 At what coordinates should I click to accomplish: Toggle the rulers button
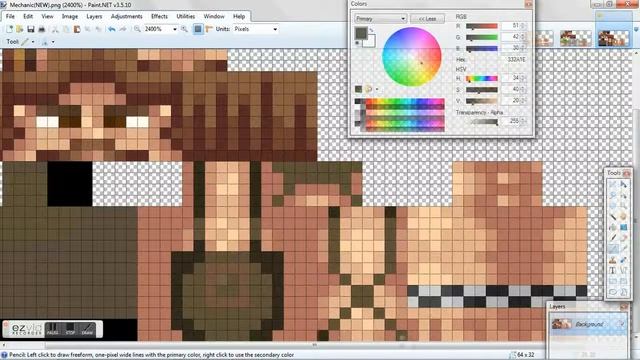209,29
